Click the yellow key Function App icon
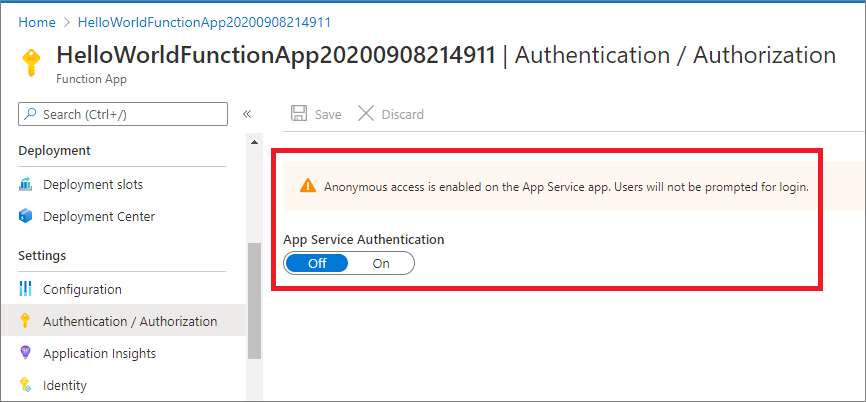 [x=30, y=62]
